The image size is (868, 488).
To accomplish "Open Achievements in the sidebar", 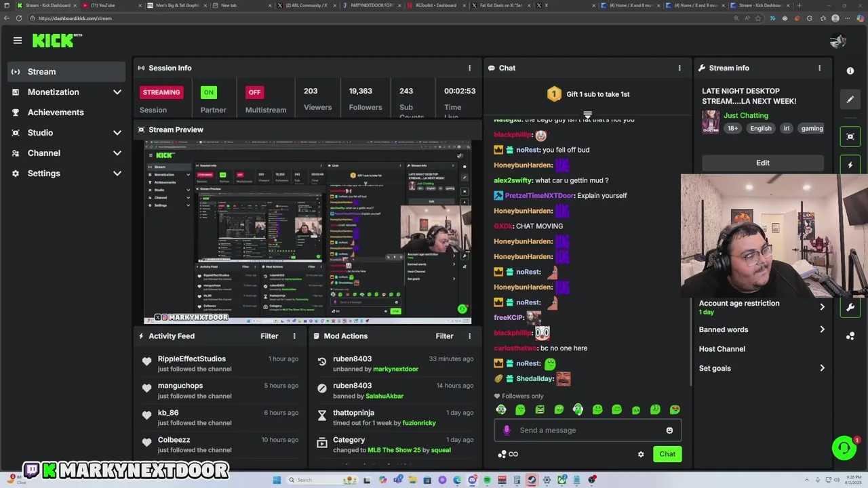I will [66, 113].
